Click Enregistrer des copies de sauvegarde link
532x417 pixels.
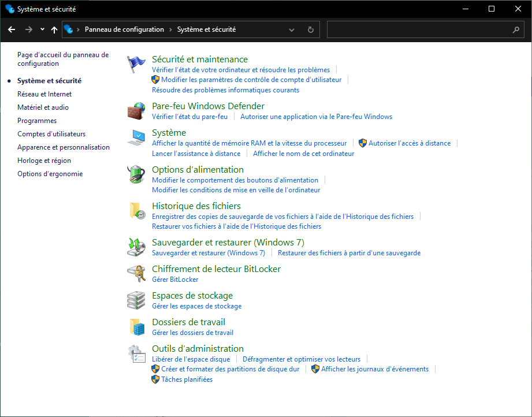283,217
